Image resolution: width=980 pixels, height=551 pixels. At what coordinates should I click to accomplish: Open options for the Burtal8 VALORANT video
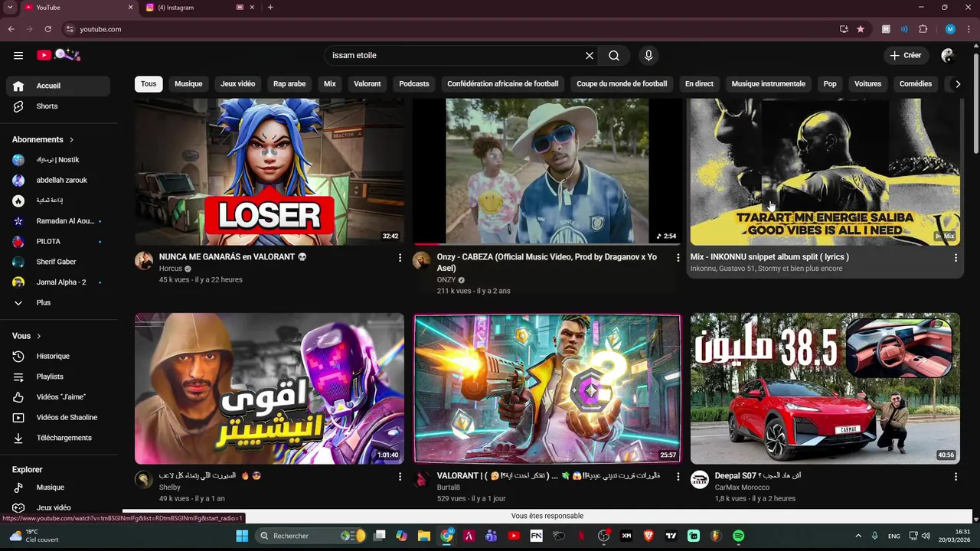coord(678,477)
